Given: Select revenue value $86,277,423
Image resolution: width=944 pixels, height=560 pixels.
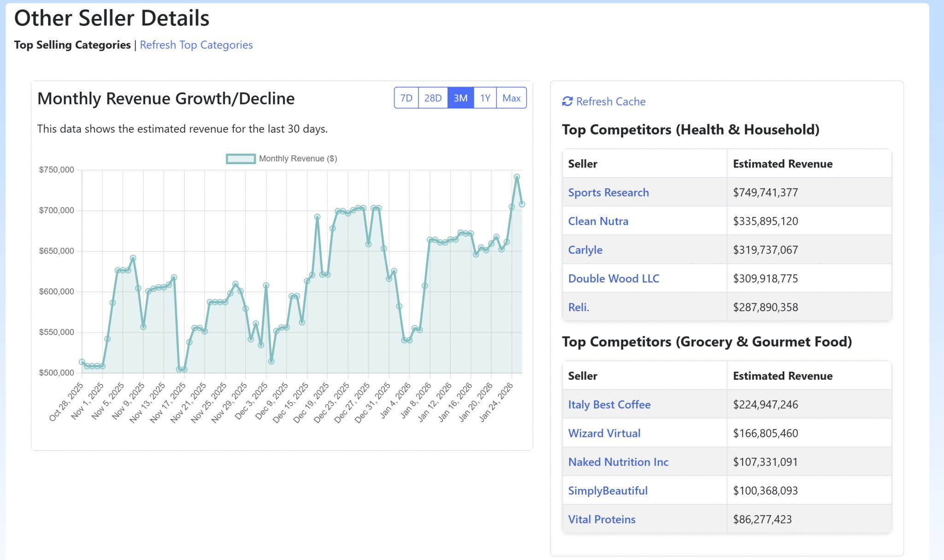Looking at the screenshot, I should pos(762,519).
